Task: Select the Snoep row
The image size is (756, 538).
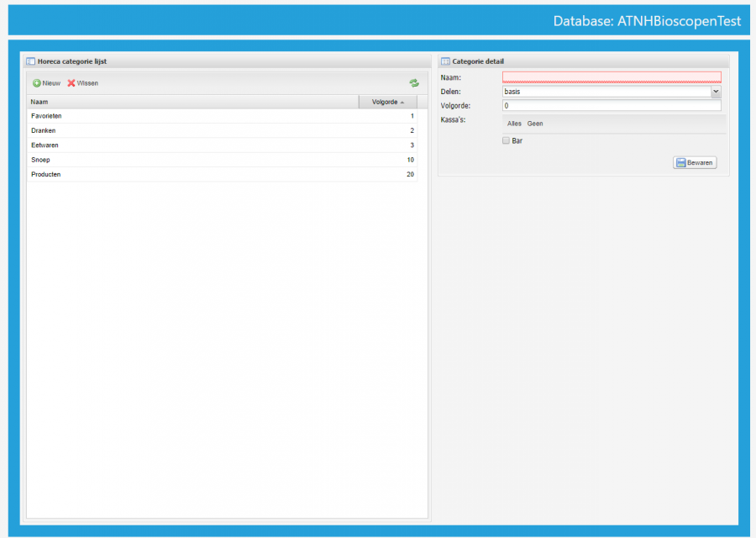Action: pyautogui.click(x=223, y=160)
